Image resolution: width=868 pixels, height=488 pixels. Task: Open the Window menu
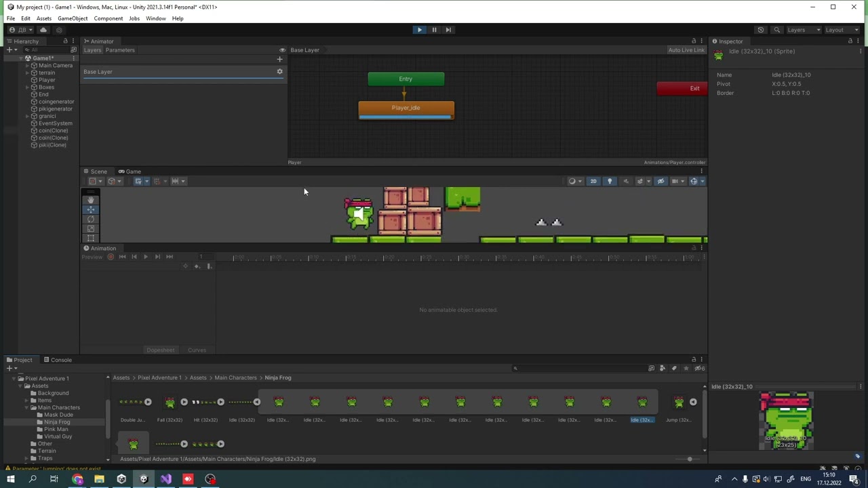pos(155,18)
